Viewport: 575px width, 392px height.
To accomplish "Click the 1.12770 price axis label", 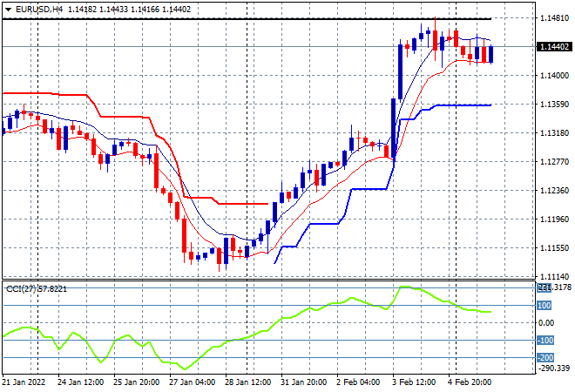I will pyautogui.click(x=554, y=162).
